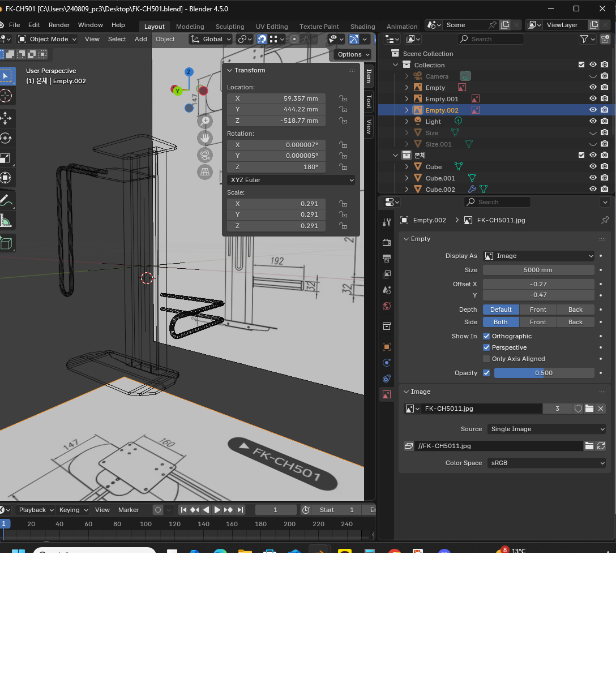The width and height of the screenshot is (616, 679).
Task: Click the viewport pan hand gizmo
Action: [x=205, y=137]
